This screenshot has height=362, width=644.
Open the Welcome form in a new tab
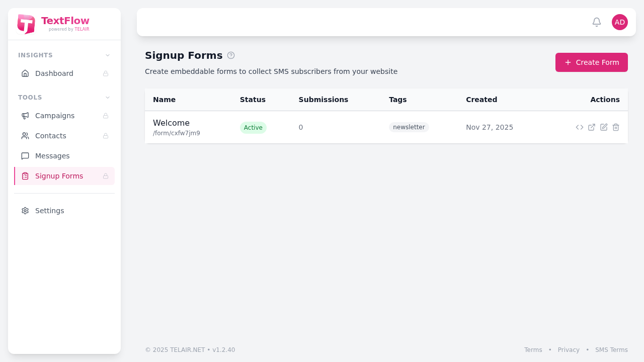point(592,127)
